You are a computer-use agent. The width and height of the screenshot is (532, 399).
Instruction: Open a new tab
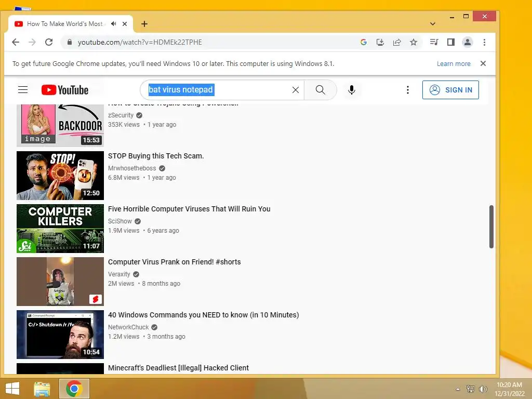144,24
